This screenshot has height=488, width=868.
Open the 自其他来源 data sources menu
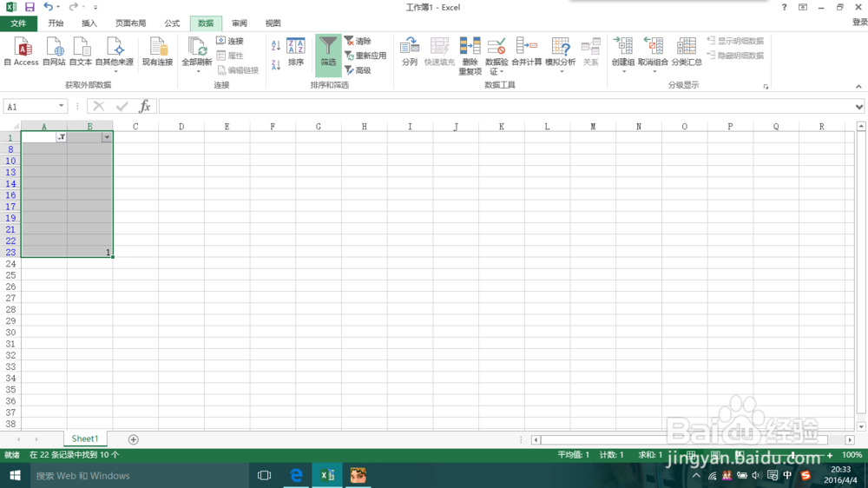[115, 55]
